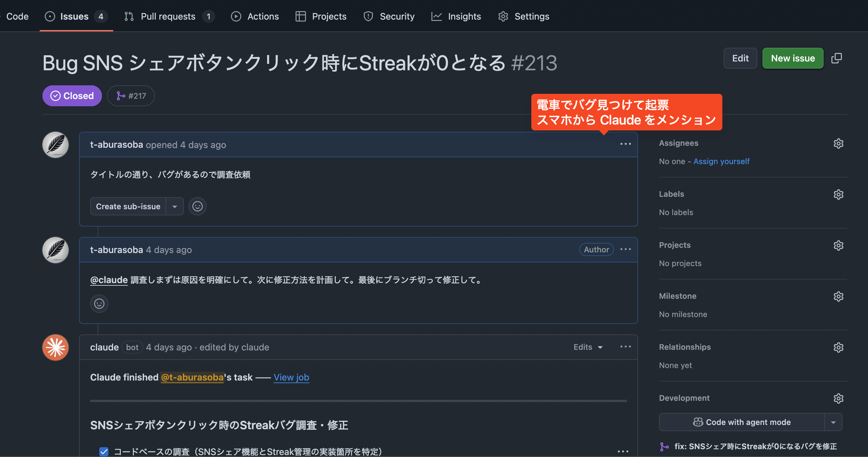Viewport: 868px width, 457px height.
Task: Click the Author badge on the comment
Action: (x=596, y=249)
